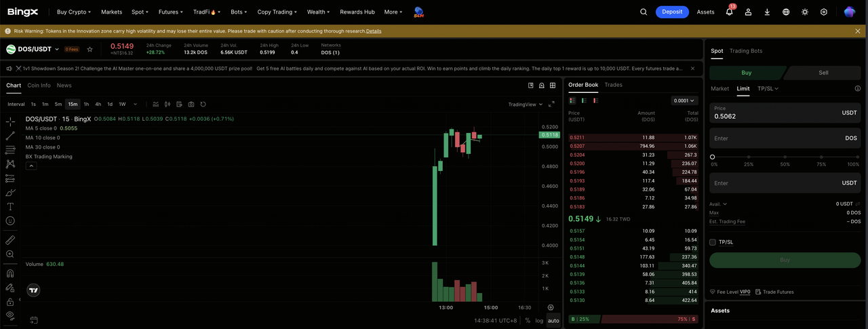The image size is (868, 329).
Task: Select the 1h chart interval
Action: 86,104
